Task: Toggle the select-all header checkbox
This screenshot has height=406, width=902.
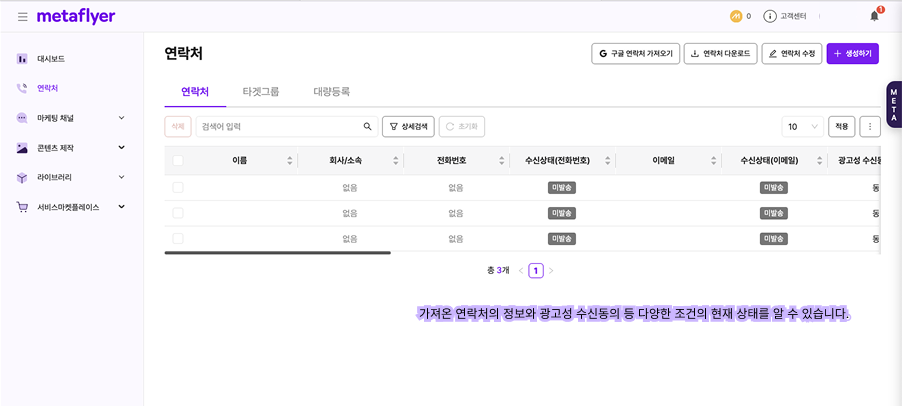Action: [178, 160]
